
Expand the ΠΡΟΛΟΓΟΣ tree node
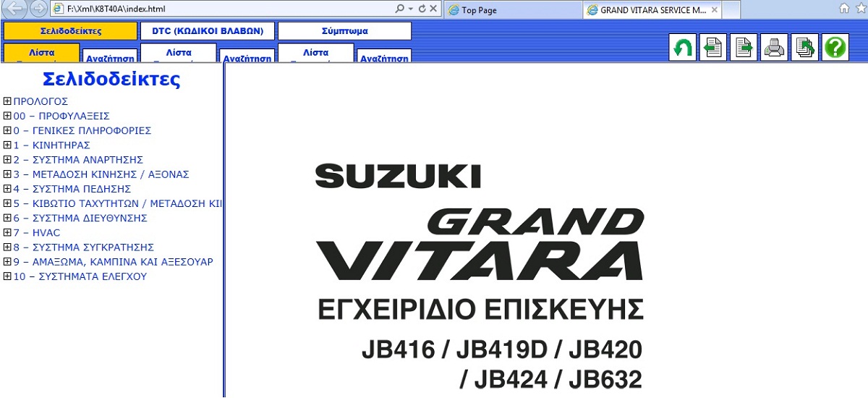[7, 101]
